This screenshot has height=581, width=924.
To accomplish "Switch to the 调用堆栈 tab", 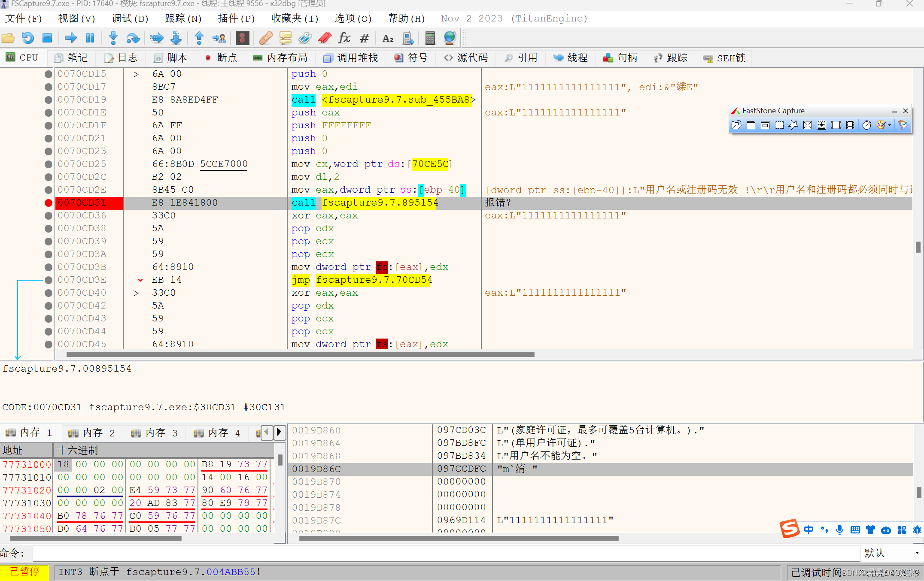I will (350, 57).
